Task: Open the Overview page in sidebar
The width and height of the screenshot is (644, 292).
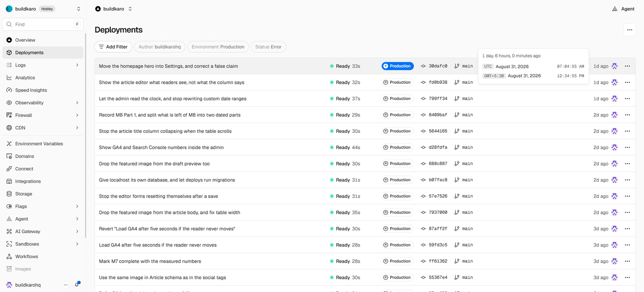Action: point(43,40)
